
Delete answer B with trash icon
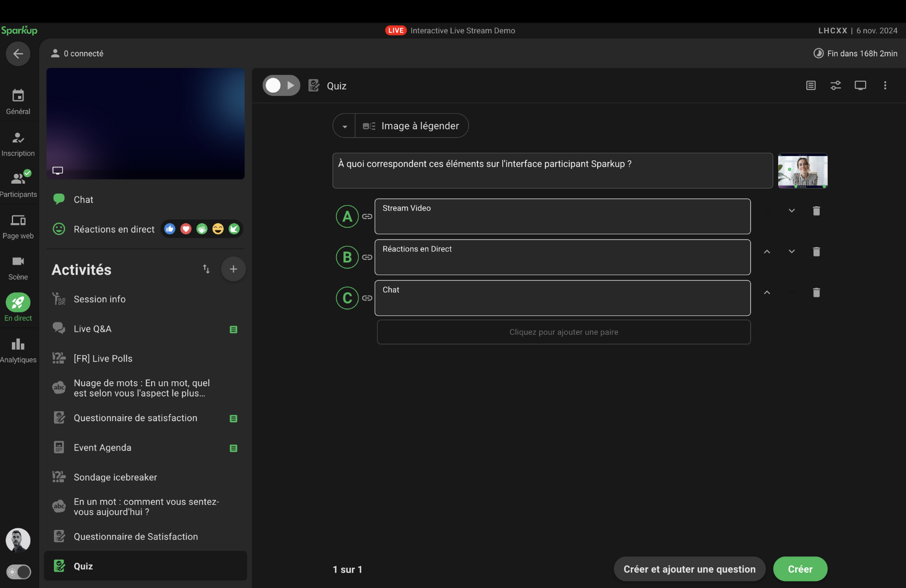coord(816,251)
